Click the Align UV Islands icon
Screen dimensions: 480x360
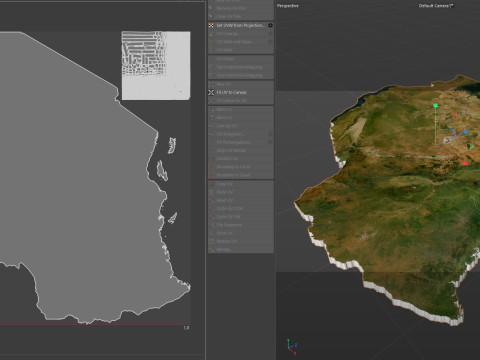click(x=211, y=150)
